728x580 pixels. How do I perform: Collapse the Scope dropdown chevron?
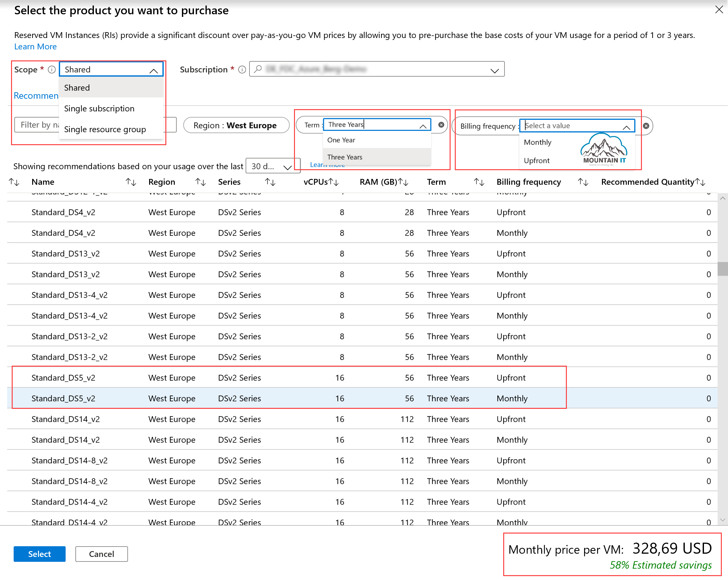[154, 71]
